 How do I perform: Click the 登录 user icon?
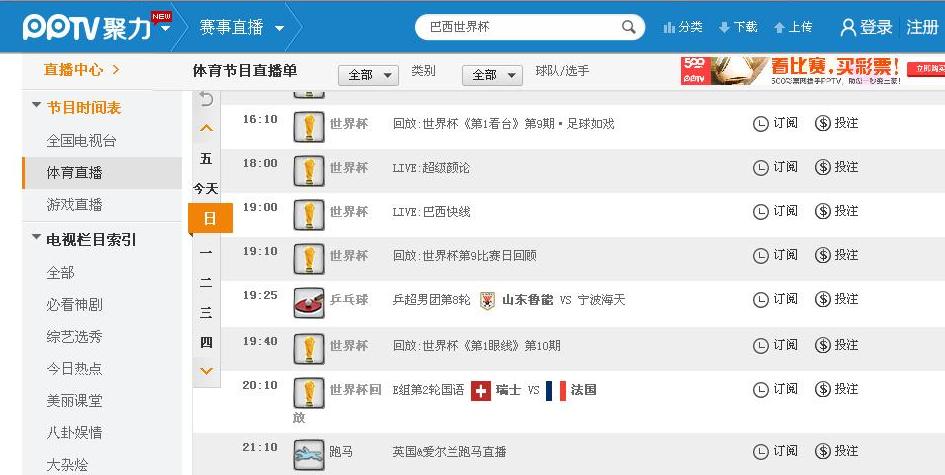pyautogui.click(x=848, y=27)
